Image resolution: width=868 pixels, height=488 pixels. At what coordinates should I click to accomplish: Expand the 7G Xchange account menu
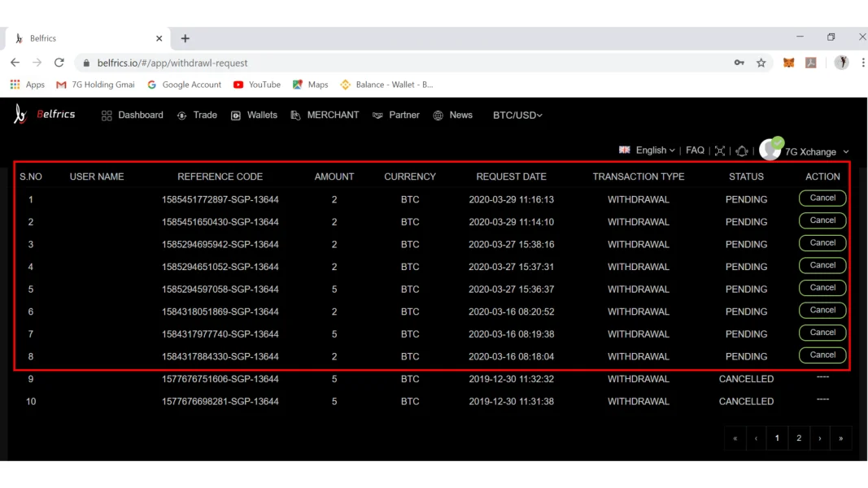(816, 152)
